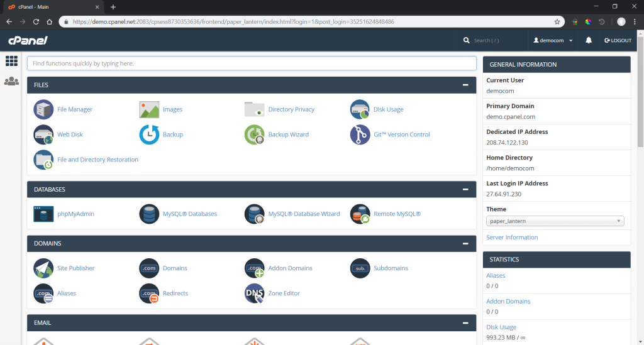The image size is (644, 345).
Task: Focus the Find functions quickly field
Action: click(x=252, y=63)
